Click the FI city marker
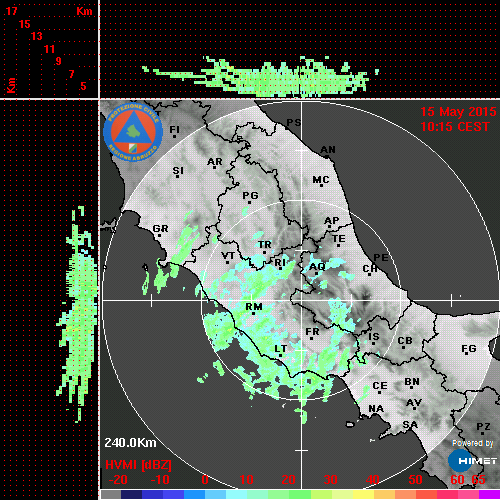The width and height of the screenshot is (500, 500). coord(174,136)
